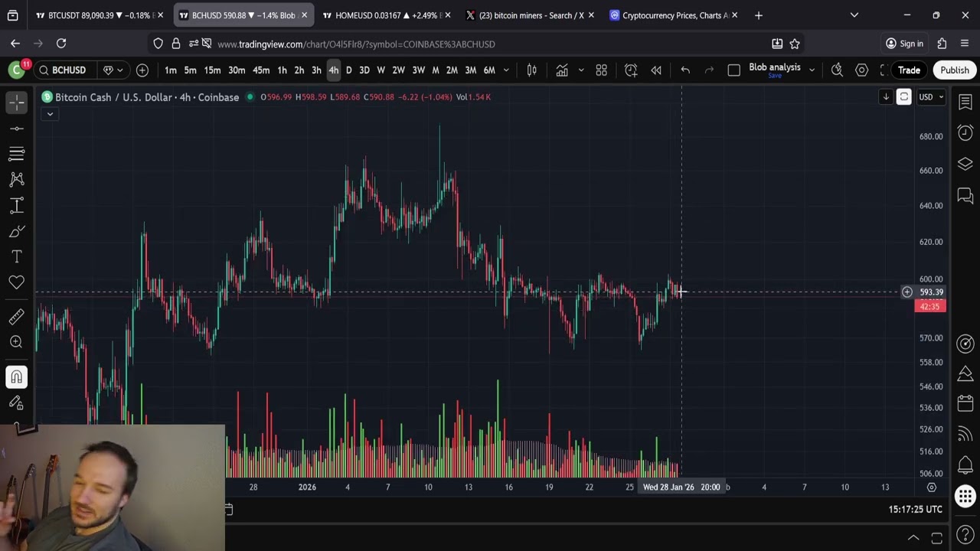
Task: Select the crosshair cursor tool
Action: pyautogui.click(x=17, y=103)
